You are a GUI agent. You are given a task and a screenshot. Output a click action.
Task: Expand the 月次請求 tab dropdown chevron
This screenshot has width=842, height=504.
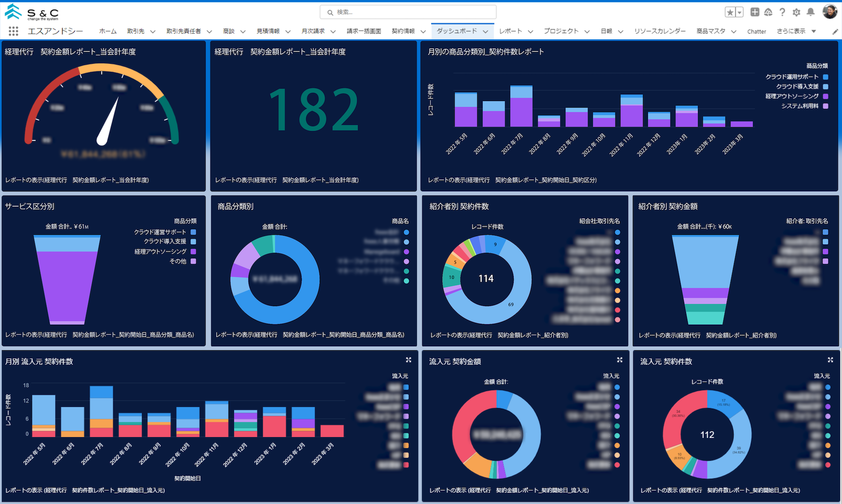tap(333, 31)
